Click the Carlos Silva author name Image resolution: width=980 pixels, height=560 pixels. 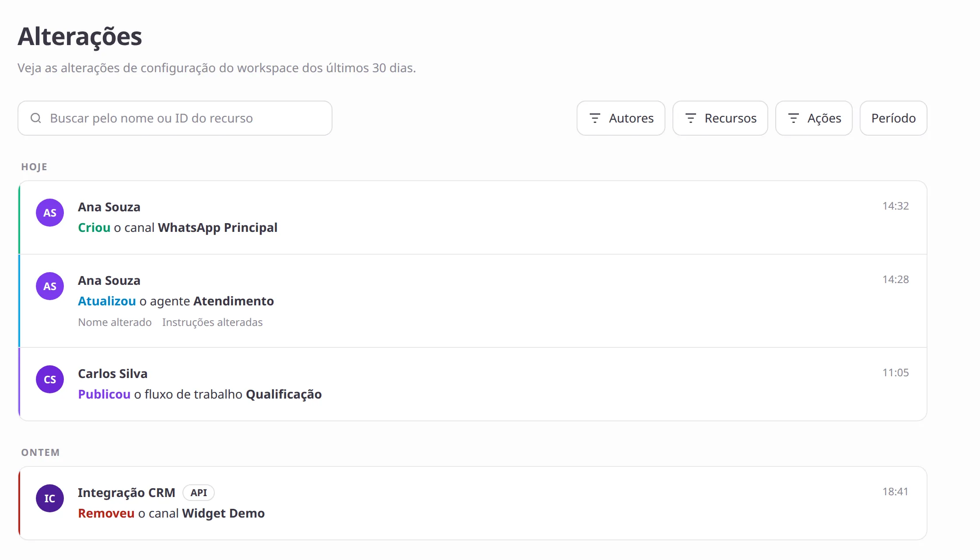click(113, 374)
